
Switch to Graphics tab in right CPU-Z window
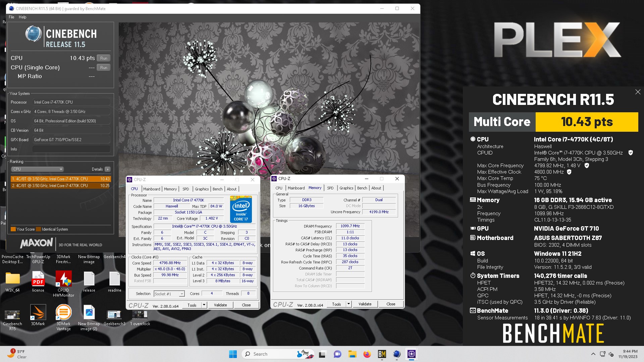pyautogui.click(x=346, y=188)
